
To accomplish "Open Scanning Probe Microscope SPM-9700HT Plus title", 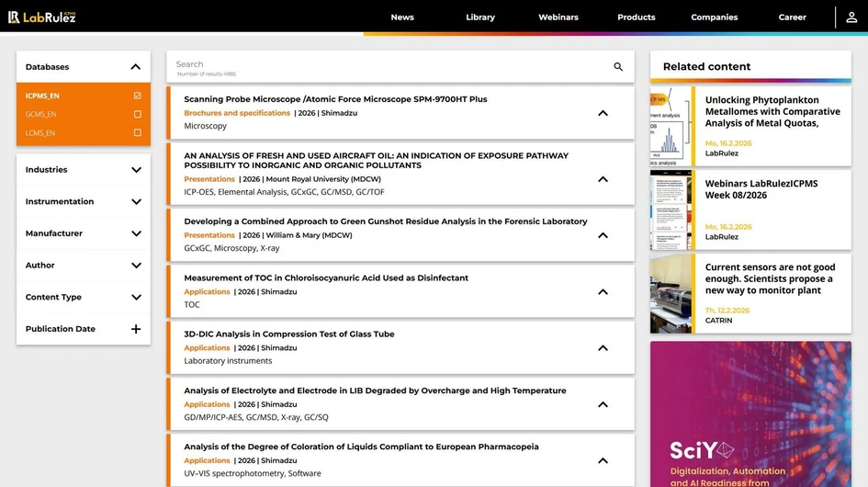I will pos(335,99).
